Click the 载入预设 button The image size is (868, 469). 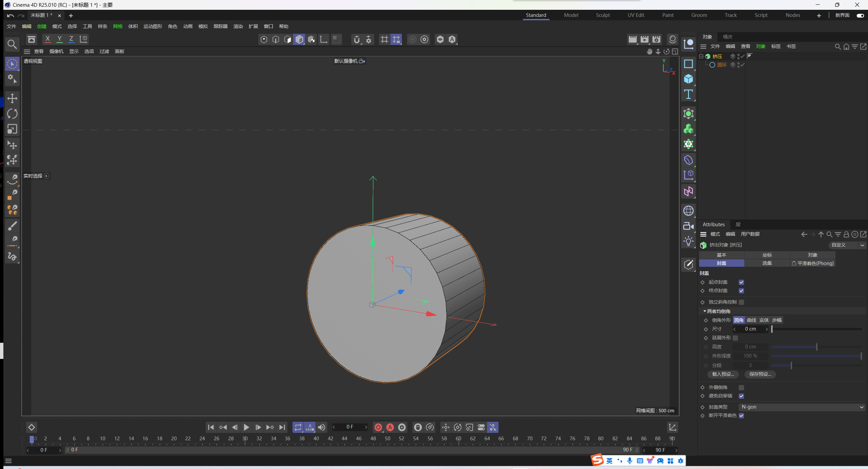point(722,374)
